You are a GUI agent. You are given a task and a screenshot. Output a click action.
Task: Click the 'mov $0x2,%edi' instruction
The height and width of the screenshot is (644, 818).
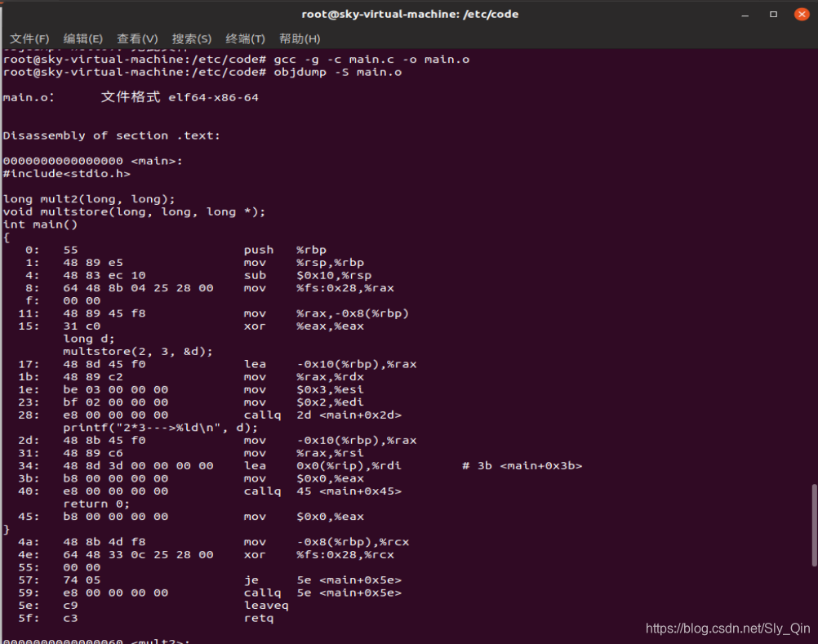point(304,402)
